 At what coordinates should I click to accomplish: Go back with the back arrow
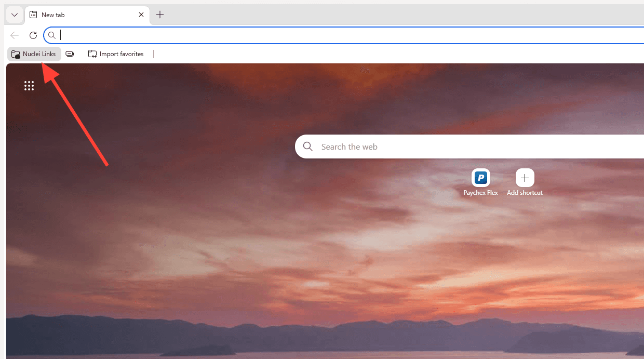15,35
